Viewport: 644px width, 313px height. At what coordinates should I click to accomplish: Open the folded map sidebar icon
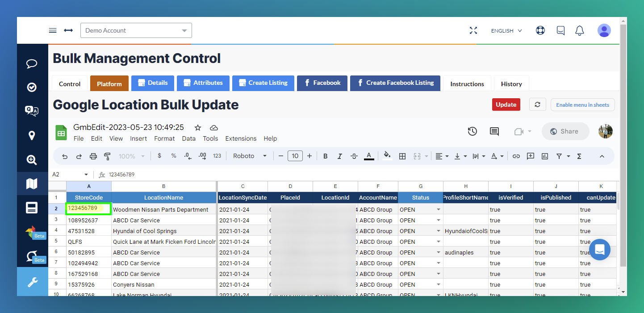[32, 184]
